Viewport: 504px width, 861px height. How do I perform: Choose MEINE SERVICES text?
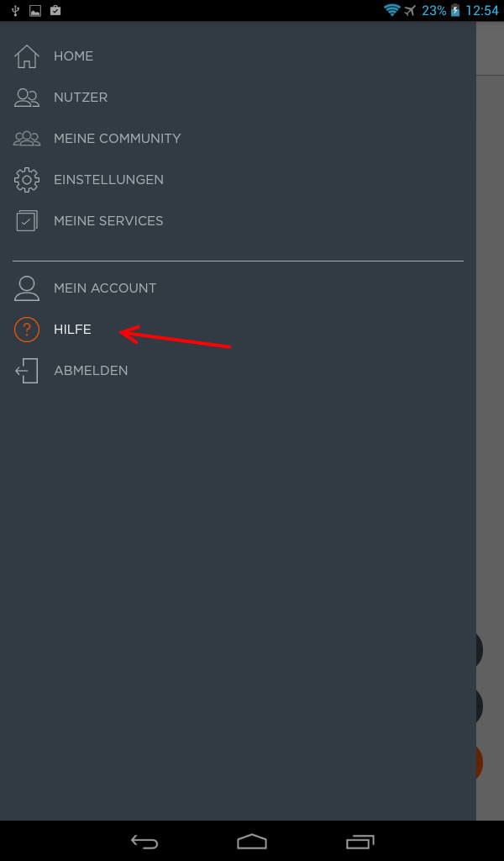(x=108, y=221)
